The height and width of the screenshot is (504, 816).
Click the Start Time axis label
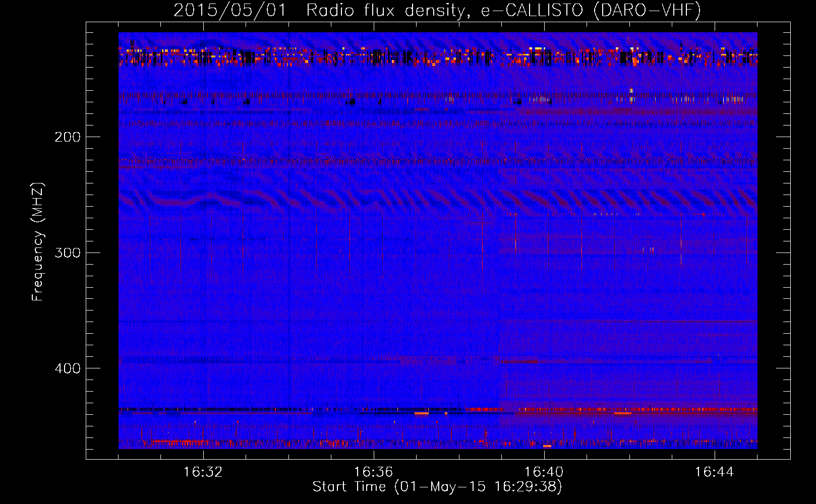coord(437,487)
